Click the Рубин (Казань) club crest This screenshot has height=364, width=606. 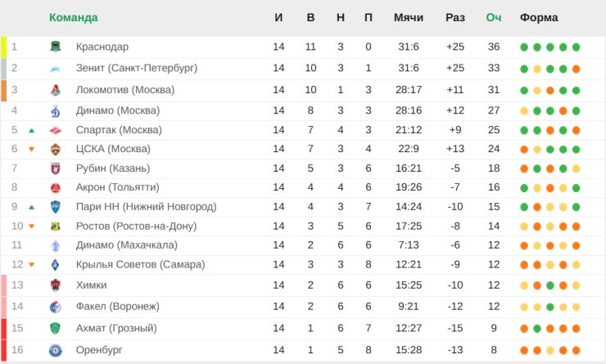[x=55, y=169]
